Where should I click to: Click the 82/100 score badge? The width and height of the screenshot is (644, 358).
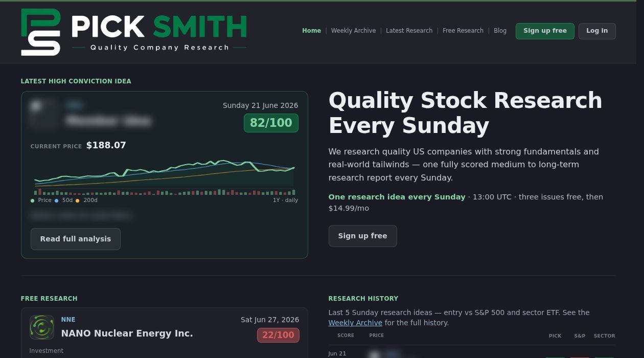coord(271,123)
